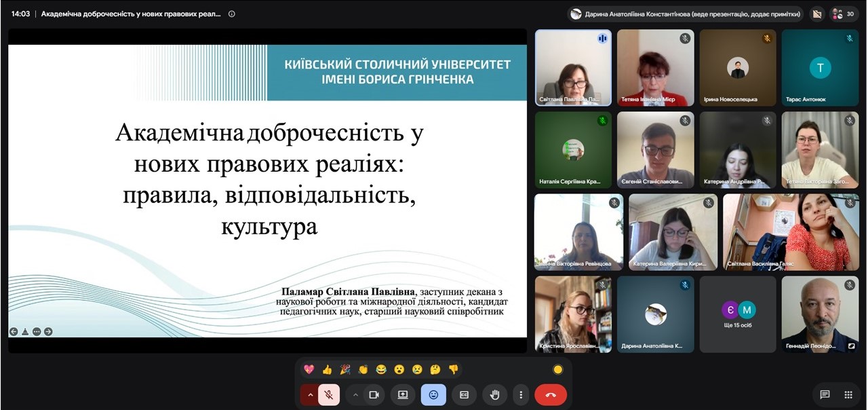
Task: Open audio settings arrow beside the microphone
Action: [311, 394]
